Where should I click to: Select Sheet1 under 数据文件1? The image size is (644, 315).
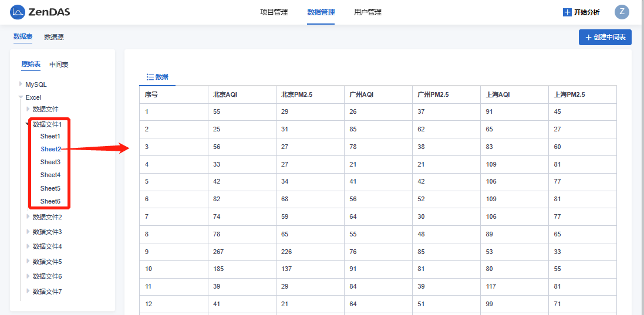click(50, 136)
